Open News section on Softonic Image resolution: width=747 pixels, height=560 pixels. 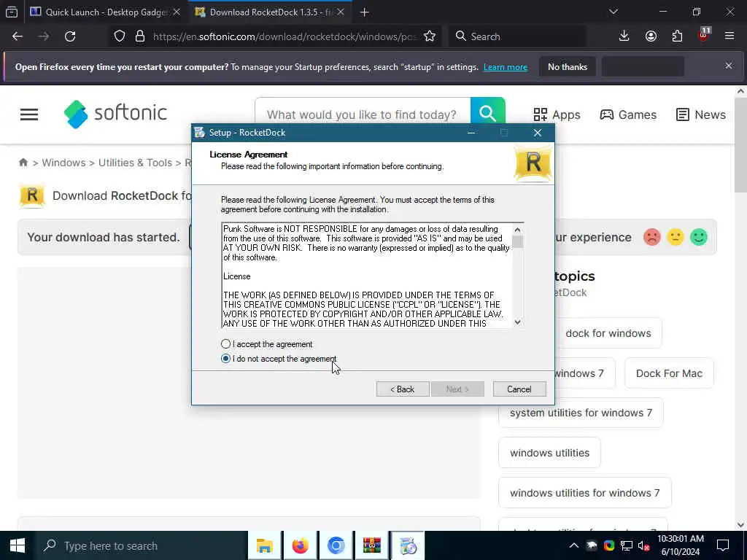(x=701, y=114)
